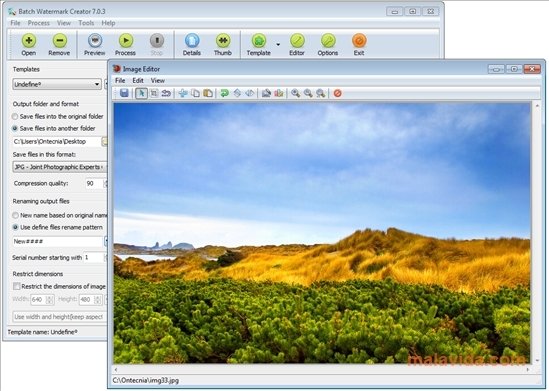Click the Preview toolbar icon
Viewport: 549px width, 391px height.
[95, 41]
